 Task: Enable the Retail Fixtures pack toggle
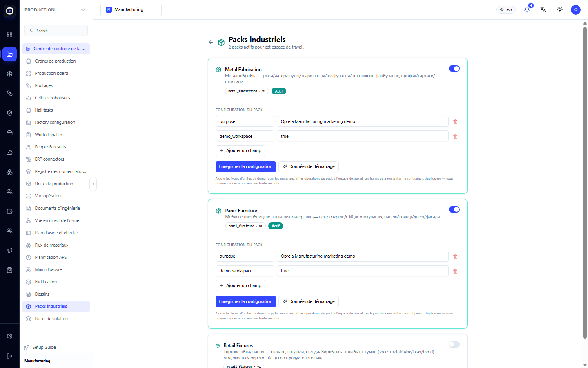click(x=454, y=344)
